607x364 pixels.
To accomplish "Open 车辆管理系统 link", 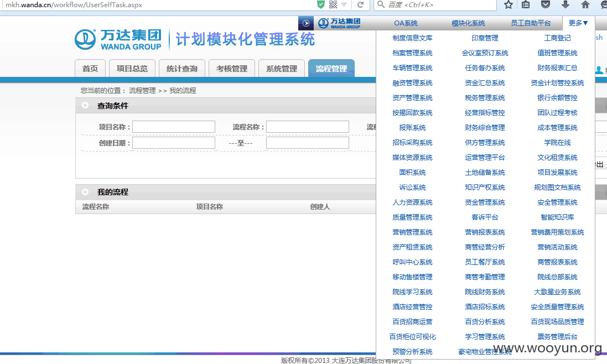I will [x=412, y=68].
